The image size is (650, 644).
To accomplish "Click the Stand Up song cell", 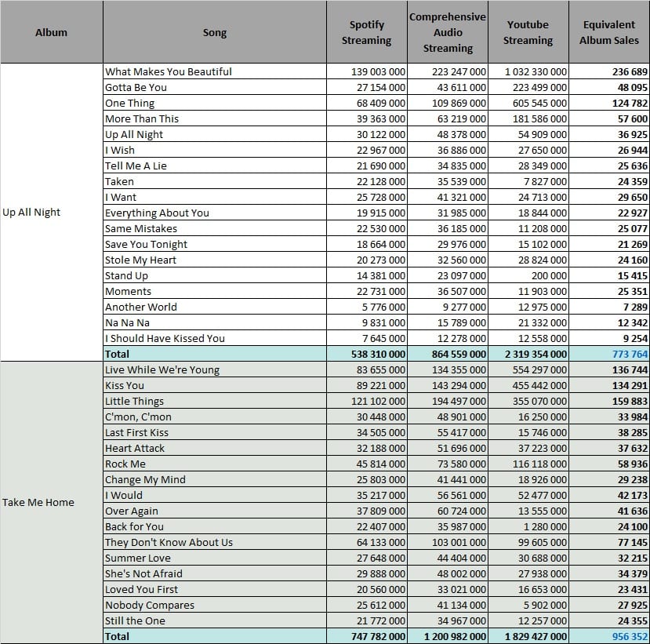I will click(x=215, y=276).
